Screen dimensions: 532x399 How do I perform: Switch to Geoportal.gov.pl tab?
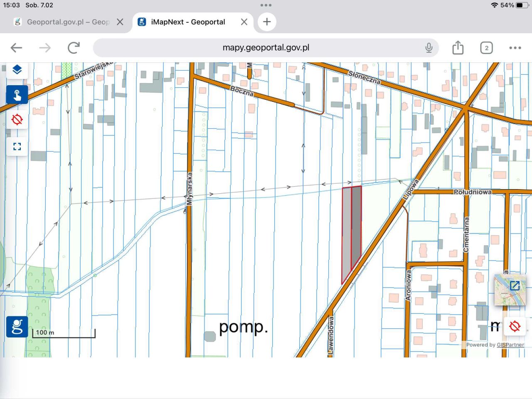pos(62,22)
